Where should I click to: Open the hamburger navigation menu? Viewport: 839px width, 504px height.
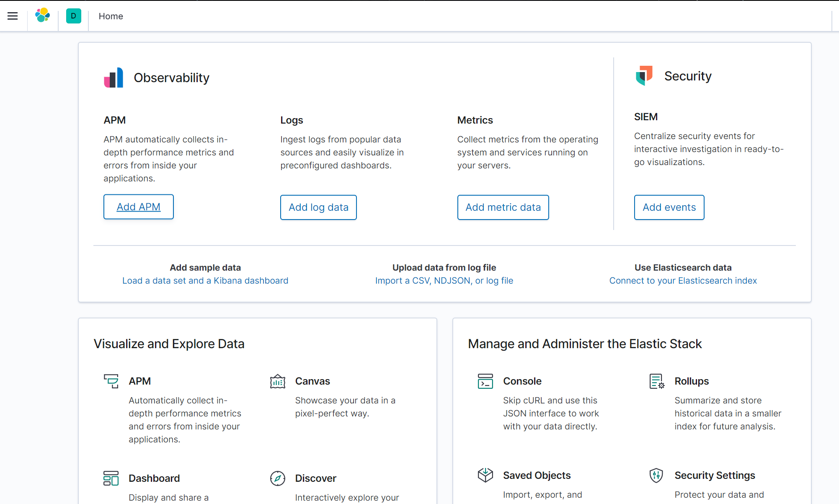pos(13,16)
